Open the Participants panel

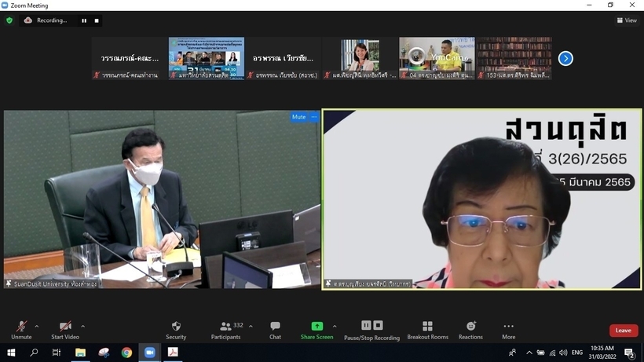point(226,330)
